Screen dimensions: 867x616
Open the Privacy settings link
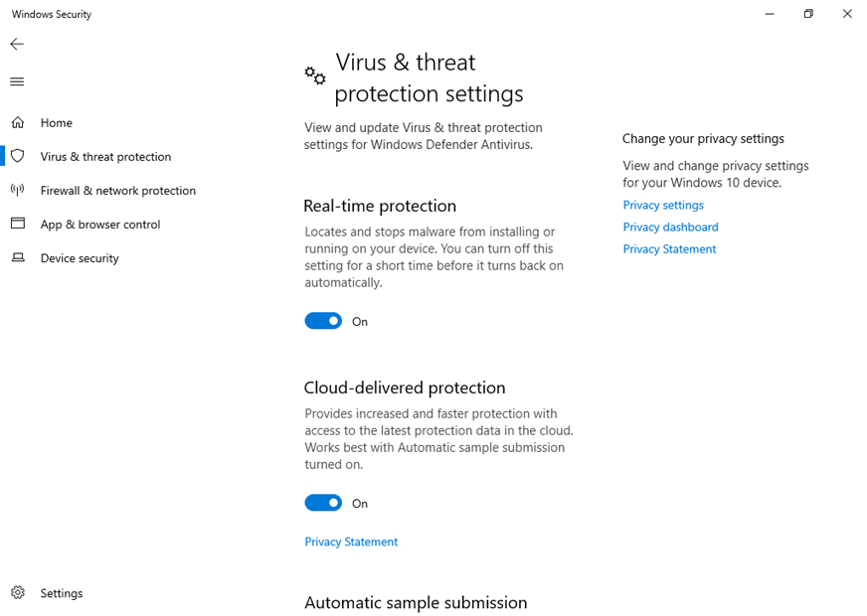663,205
